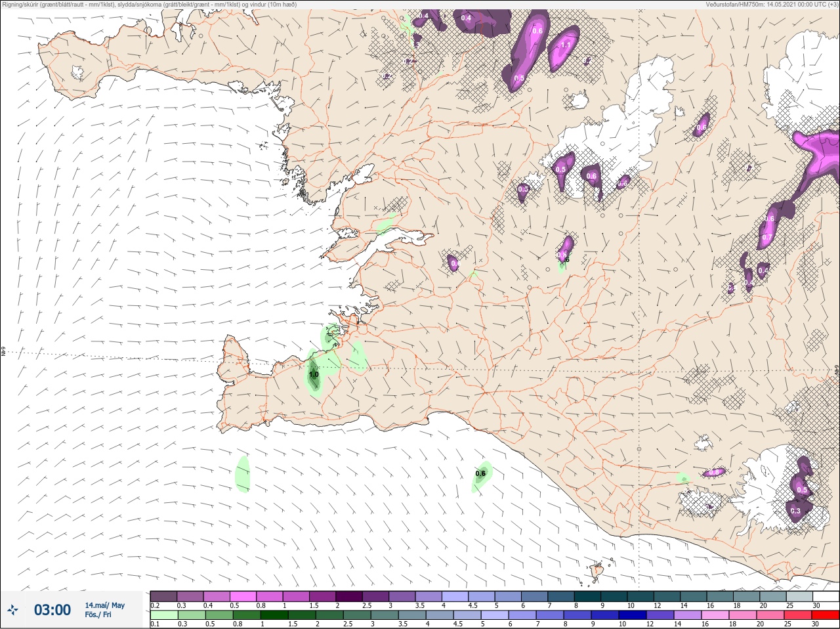Click the 0.7 snowfall value label
Image resolution: width=840 pixels, height=629 pixels.
click(766, 237)
